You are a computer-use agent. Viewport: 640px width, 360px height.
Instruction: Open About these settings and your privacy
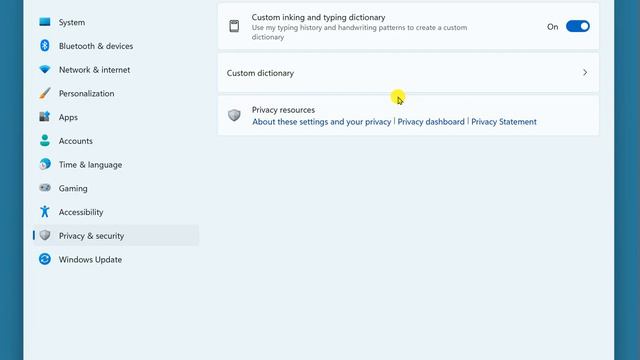[321, 122]
